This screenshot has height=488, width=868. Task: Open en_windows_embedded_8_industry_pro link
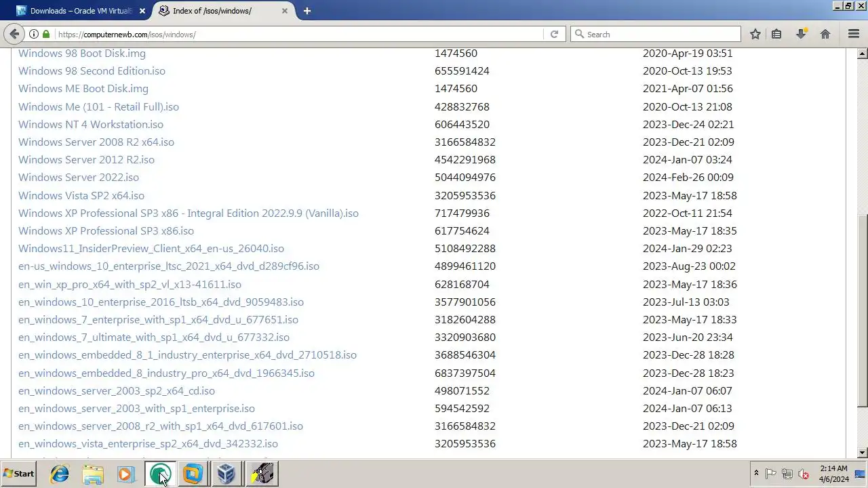coord(166,373)
